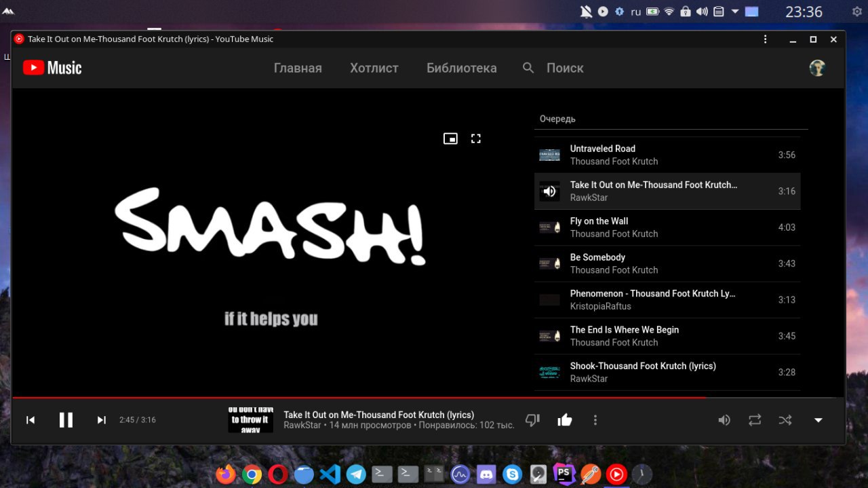Click the YouTube Music title bar app icon

point(19,39)
